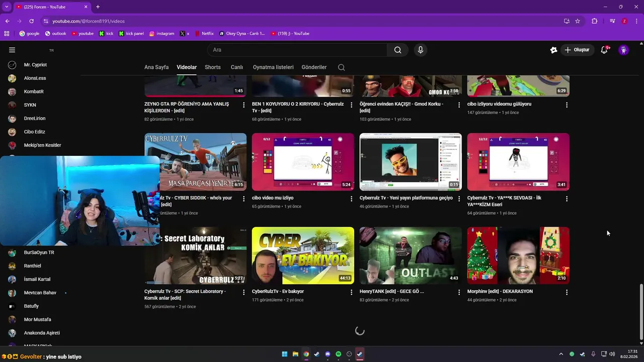Go back to previous page
This screenshot has width=644, height=362.
7,21
